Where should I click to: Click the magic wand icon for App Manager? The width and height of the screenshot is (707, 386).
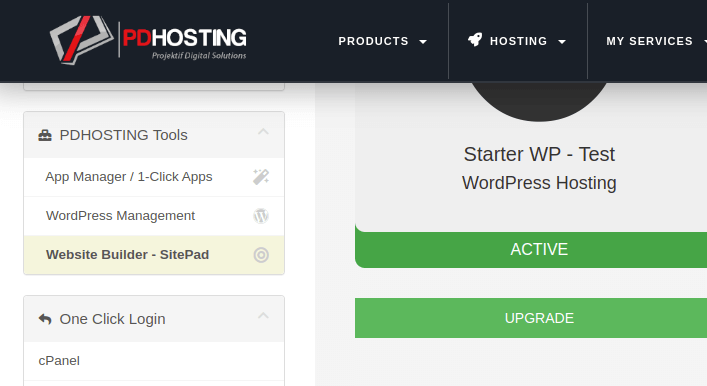(261, 177)
